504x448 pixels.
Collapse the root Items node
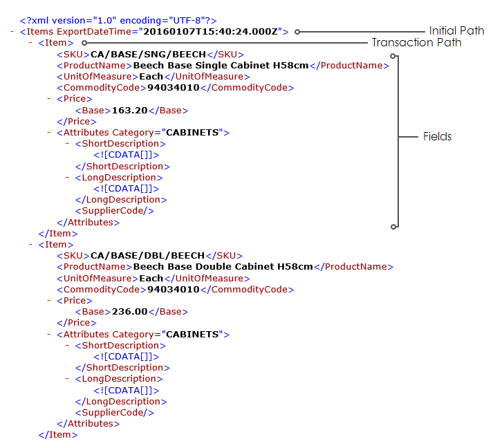12,32
